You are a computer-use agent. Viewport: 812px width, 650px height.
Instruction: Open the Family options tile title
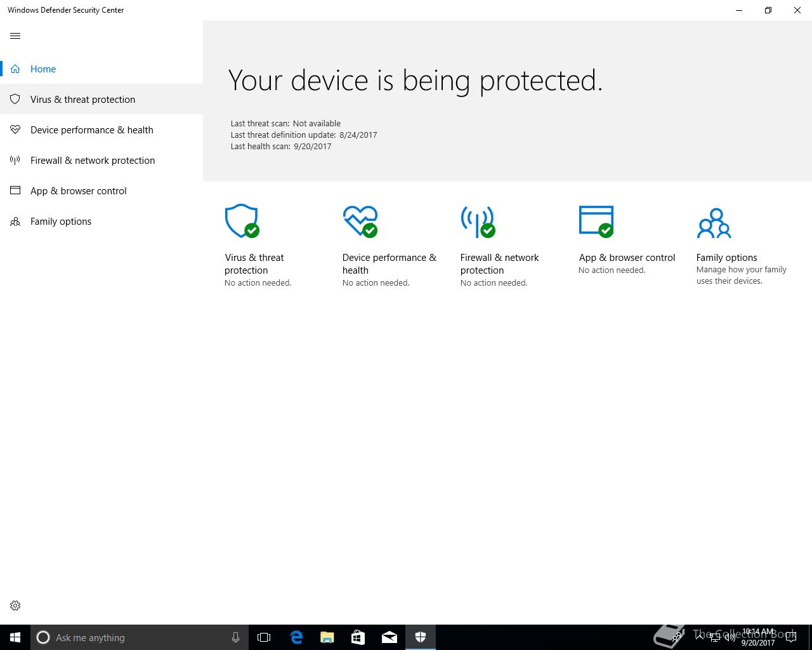click(726, 257)
